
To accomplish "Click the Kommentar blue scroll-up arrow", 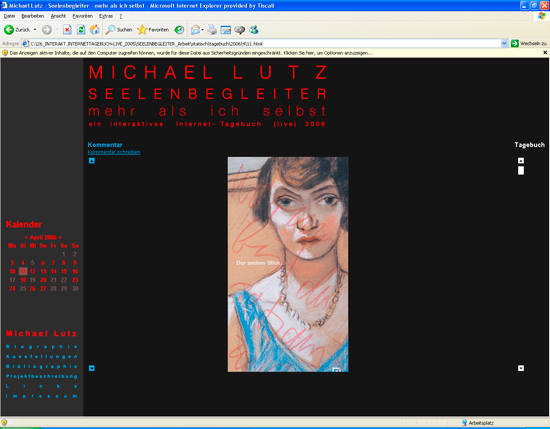I will (92, 161).
